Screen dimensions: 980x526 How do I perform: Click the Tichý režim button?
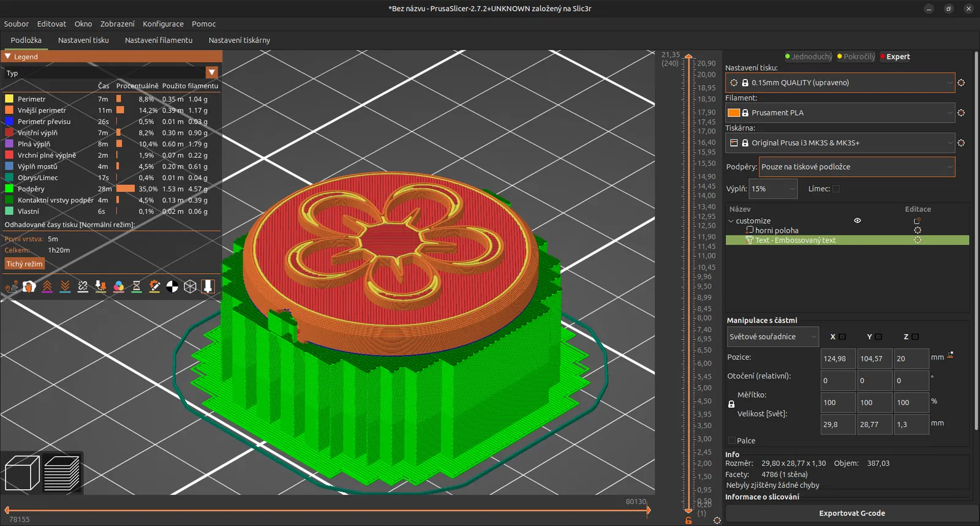tap(24, 264)
